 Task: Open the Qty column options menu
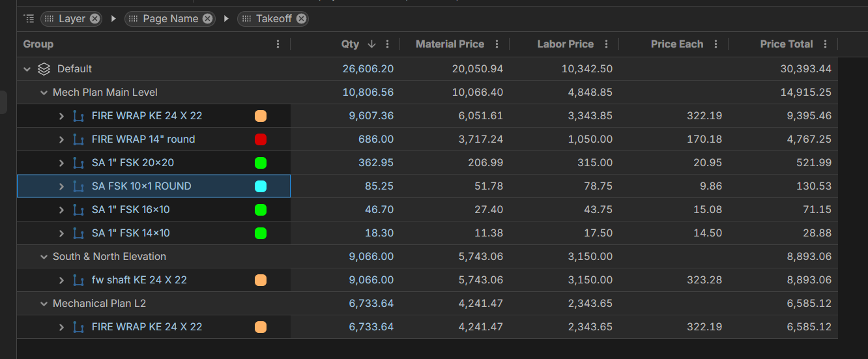(388, 44)
